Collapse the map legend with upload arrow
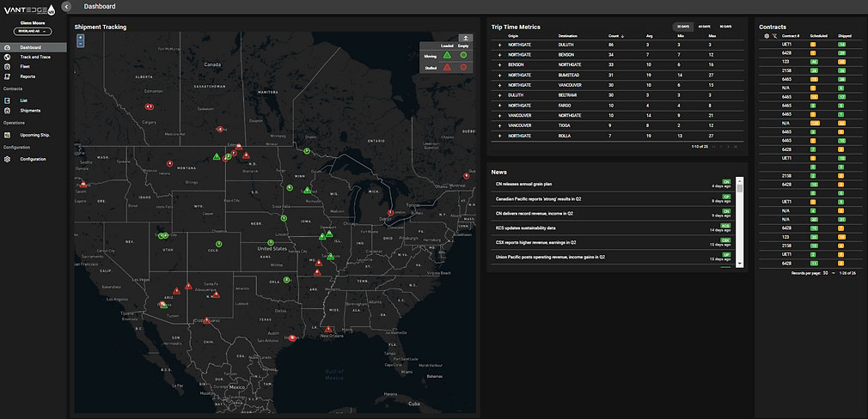 (465, 38)
